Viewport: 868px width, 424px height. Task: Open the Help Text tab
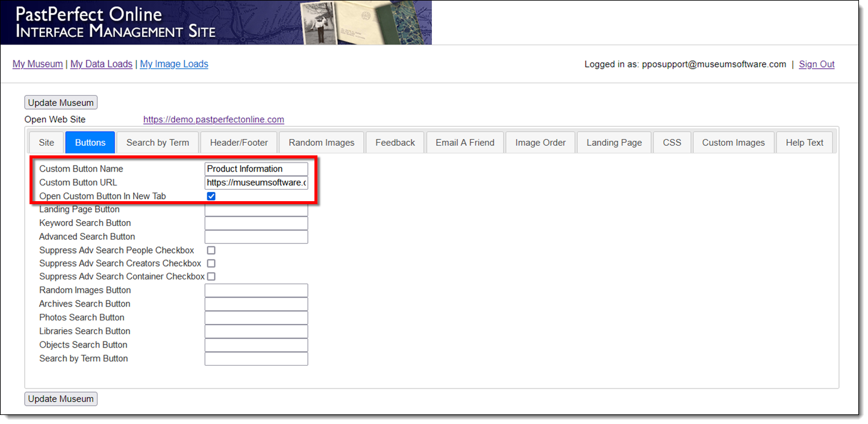pyautogui.click(x=804, y=143)
